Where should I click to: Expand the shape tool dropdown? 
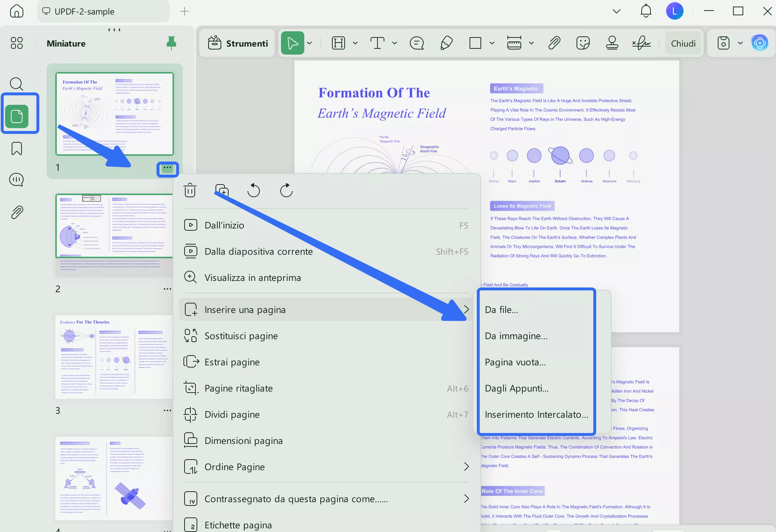pyautogui.click(x=491, y=43)
